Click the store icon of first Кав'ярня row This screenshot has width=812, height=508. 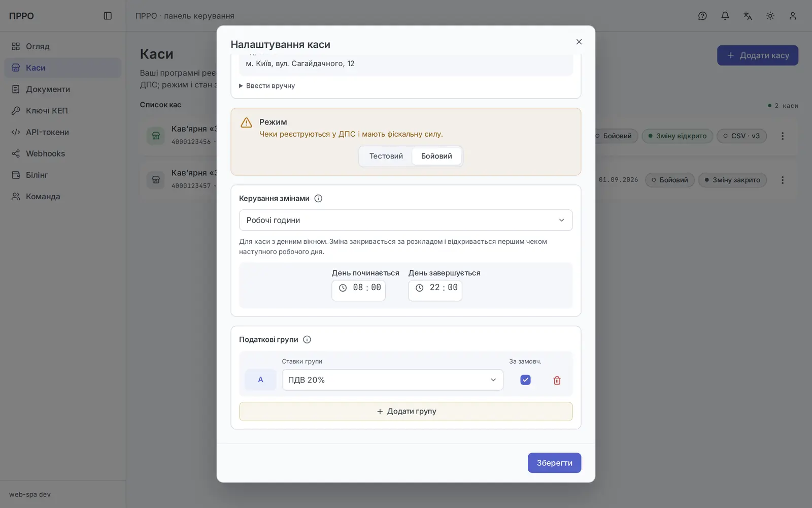156,136
